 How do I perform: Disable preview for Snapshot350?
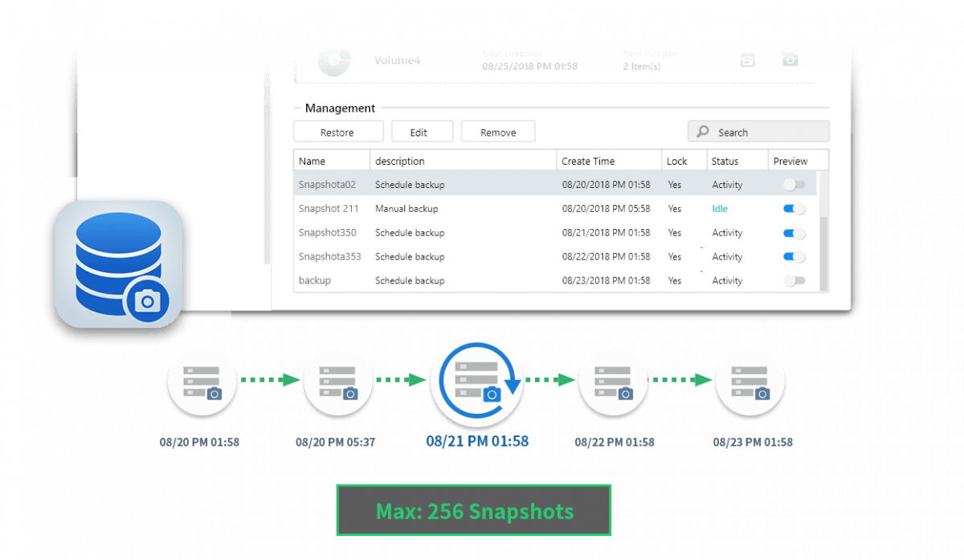pyautogui.click(x=794, y=233)
